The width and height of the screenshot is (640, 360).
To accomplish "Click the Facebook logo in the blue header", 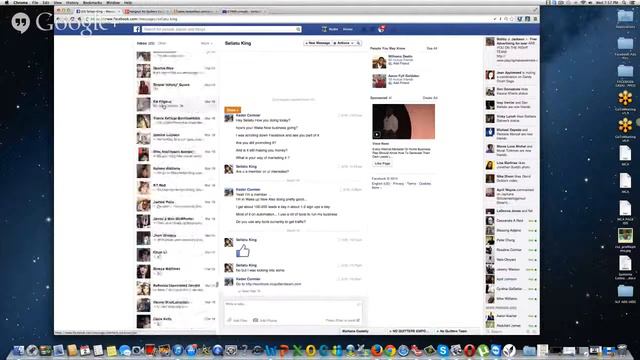I will (137, 29).
